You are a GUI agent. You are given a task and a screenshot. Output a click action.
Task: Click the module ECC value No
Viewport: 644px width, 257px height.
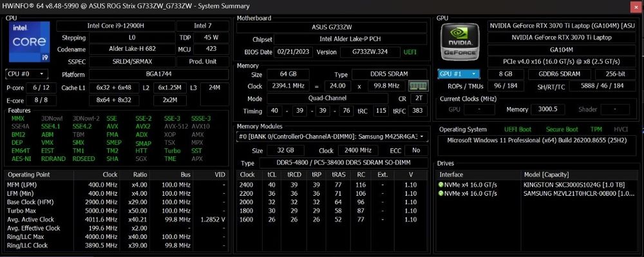coord(416,150)
